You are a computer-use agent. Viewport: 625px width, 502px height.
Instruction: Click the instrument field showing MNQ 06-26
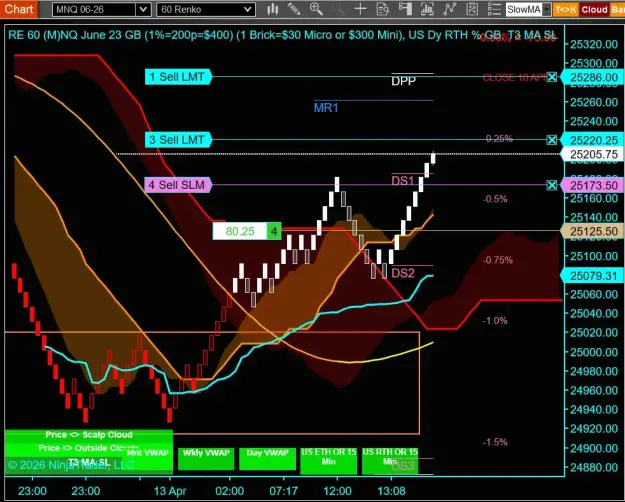coord(94,9)
